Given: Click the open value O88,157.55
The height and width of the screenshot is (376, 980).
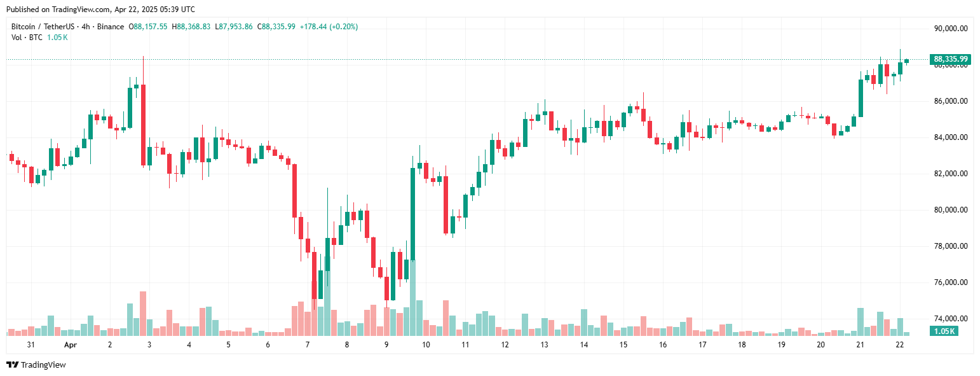Looking at the screenshot, I should pyautogui.click(x=148, y=27).
